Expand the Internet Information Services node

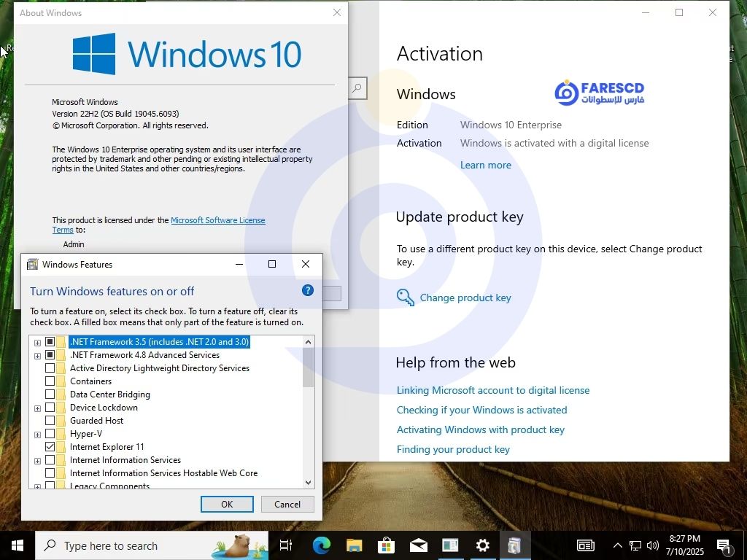[37, 461]
